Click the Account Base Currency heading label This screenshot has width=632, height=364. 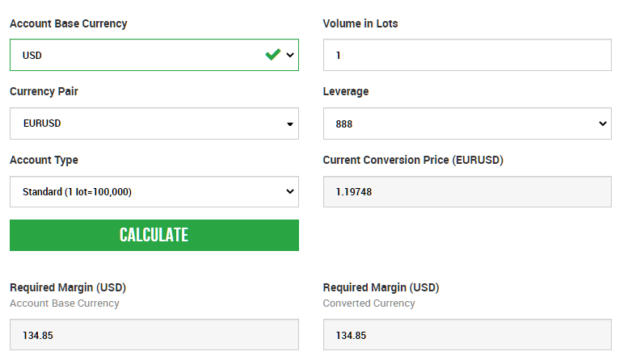(x=69, y=23)
